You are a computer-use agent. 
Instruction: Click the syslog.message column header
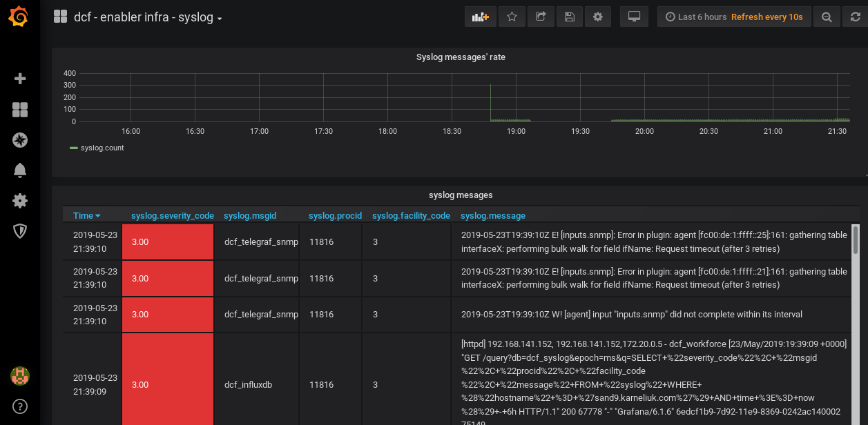(x=492, y=216)
